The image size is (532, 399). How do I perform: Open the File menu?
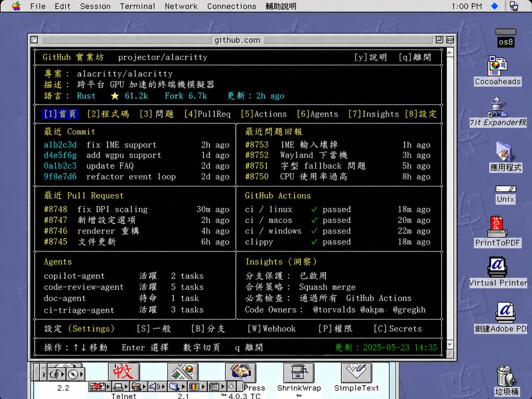[x=38, y=6]
